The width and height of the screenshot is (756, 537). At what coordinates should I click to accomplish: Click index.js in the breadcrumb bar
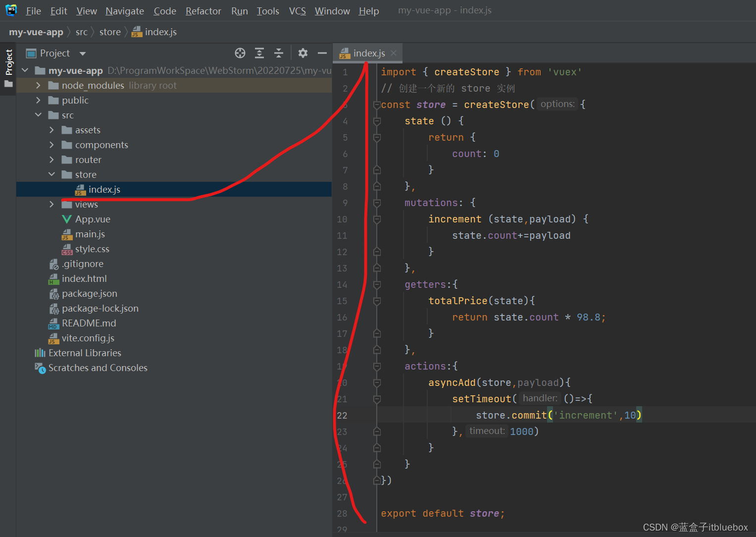click(154, 32)
